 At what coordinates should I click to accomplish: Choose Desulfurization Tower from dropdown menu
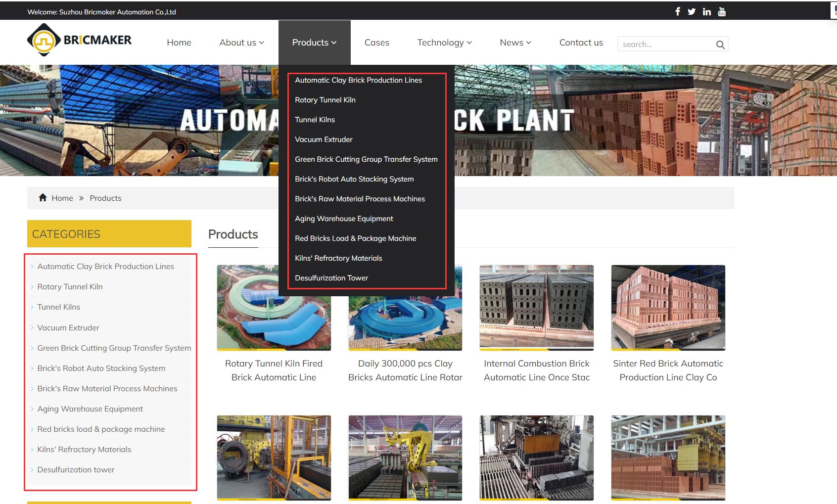(331, 278)
